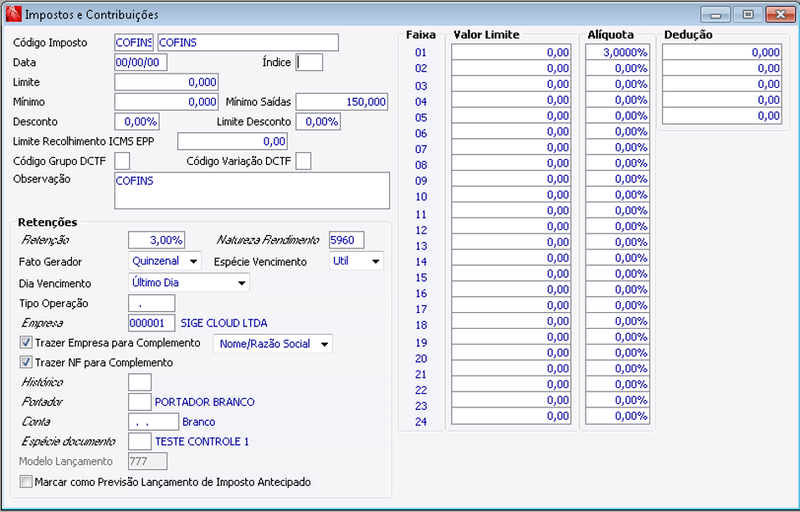The height and width of the screenshot is (512, 800).
Task: Click Alíquota field for faixa 24
Action: coord(617,416)
